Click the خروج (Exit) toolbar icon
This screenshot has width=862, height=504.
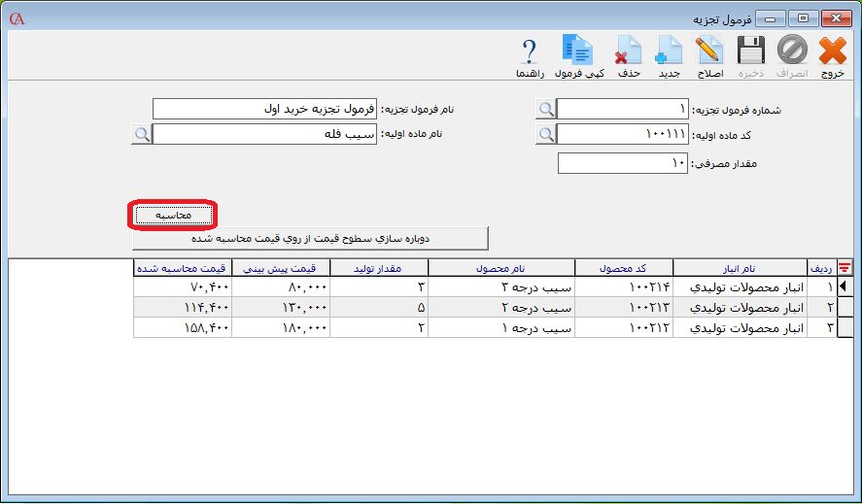click(x=832, y=51)
